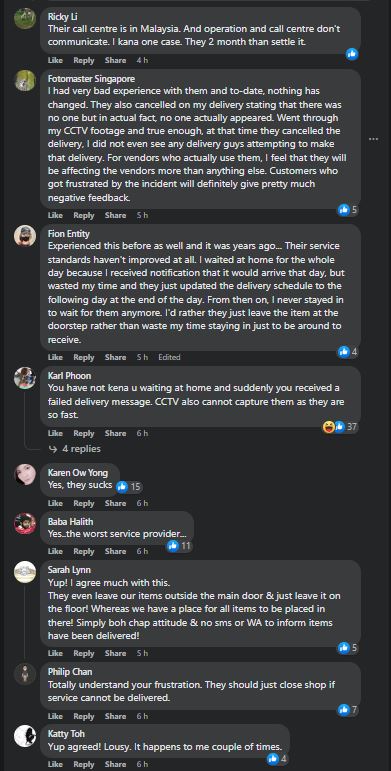Image resolution: width=391 pixels, height=771 pixels.
Task: Open Sarah Lynn's profile avatar
Action: point(25,572)
